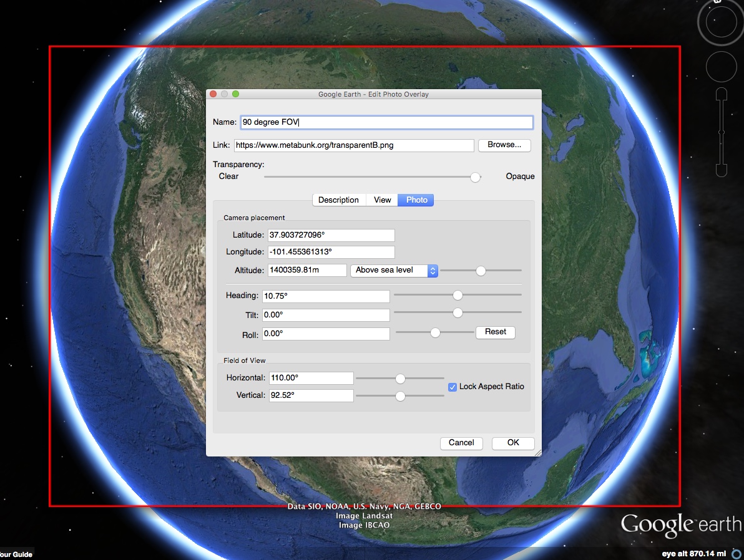The width and height of the screenshot is (744, 560).
Task: Click the zoom-in end of zoom slider
Action: [722, 94]
